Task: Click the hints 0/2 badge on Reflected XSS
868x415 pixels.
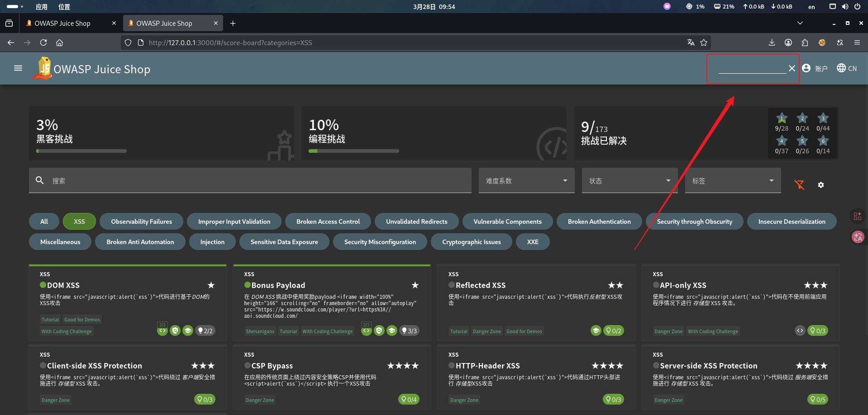Action: [x=614, y=330]
